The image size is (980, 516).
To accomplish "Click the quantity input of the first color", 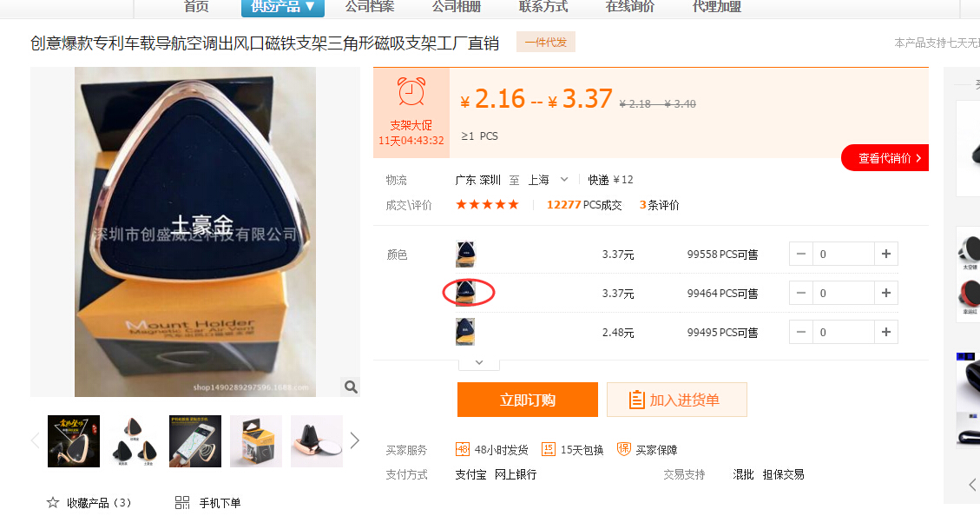I will pos(843,254).
